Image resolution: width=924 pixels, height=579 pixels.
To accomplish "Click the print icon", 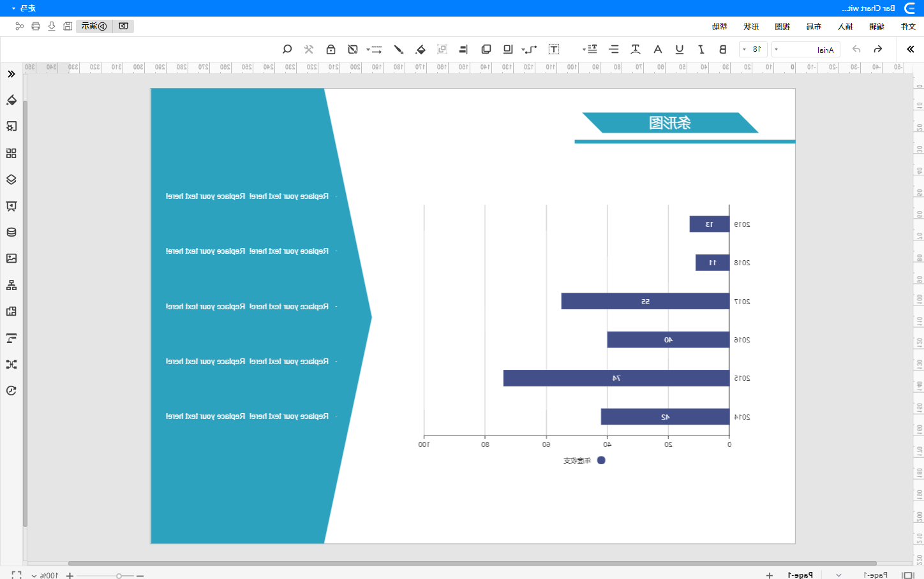I will pyautogui.click(x=36, y=26).
